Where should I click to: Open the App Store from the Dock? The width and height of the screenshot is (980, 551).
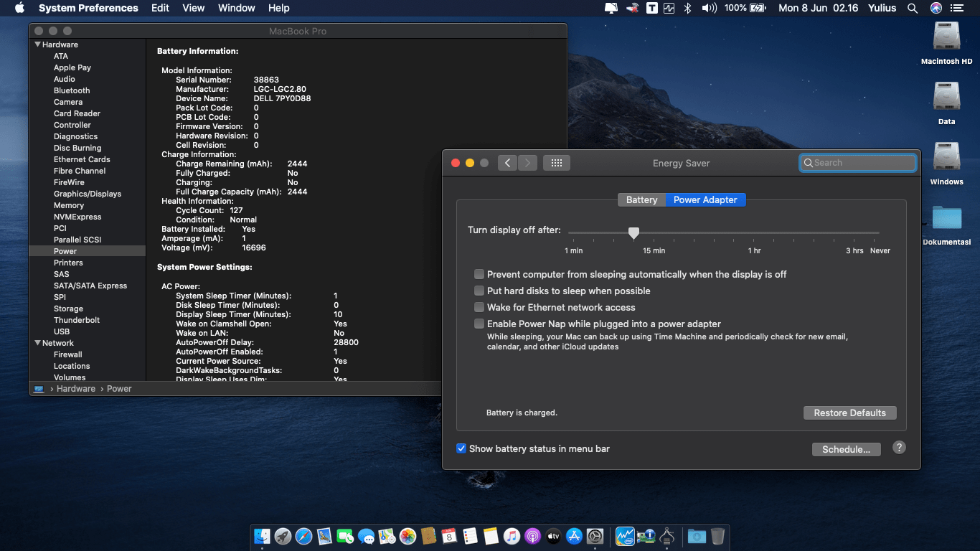tap(574, 536)
